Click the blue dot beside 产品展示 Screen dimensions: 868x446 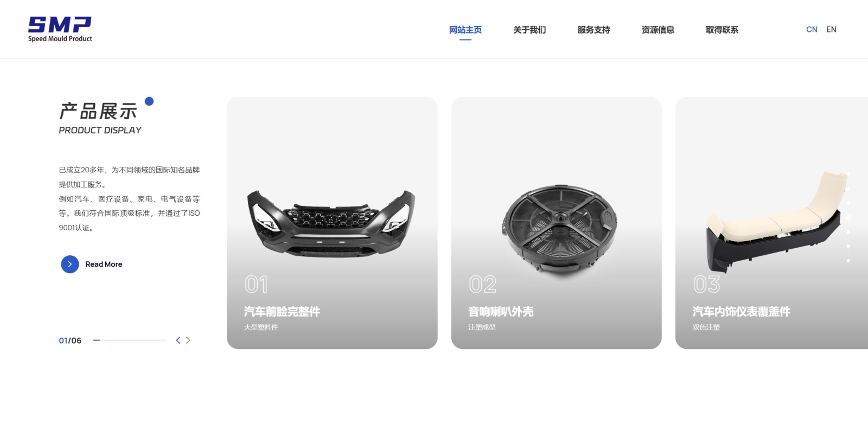(x=149, y=101)
